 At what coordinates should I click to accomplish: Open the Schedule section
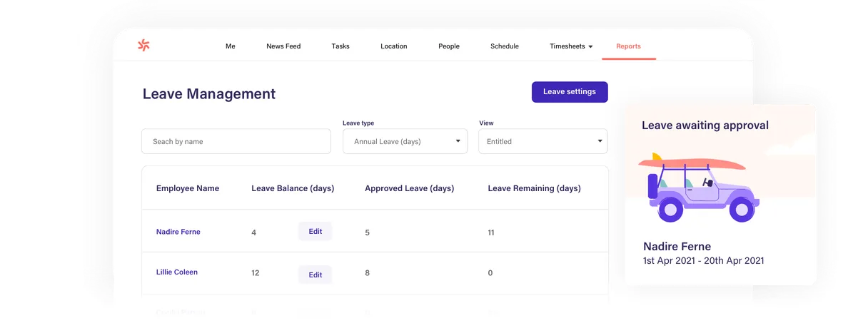point(505,46)
